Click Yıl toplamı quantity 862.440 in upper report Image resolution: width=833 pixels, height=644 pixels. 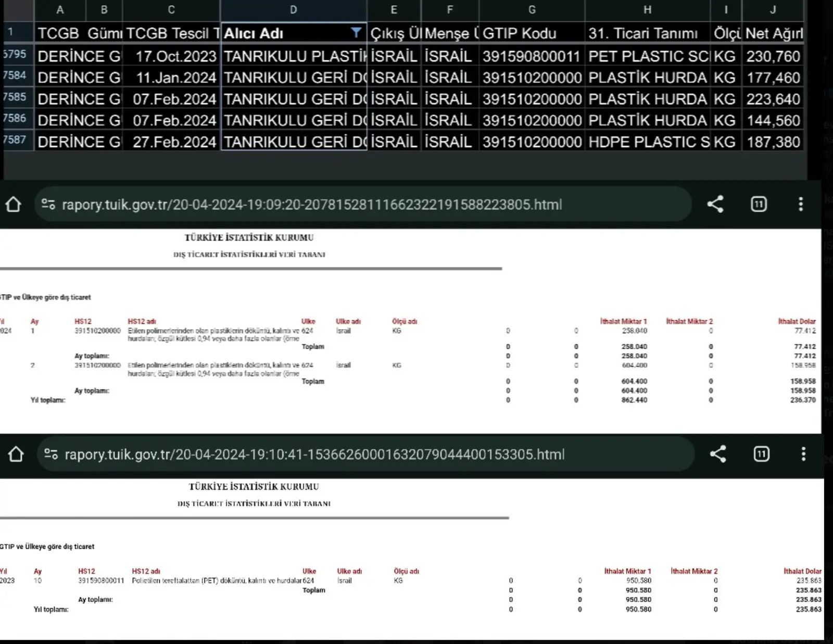634,400
